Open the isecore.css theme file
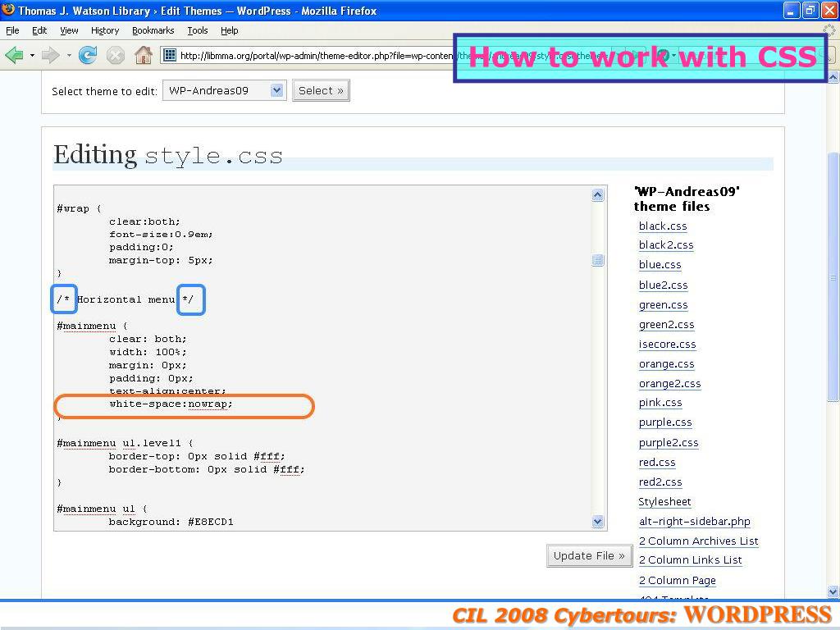Viewport: 840px width, 630px height. click(667, 345)
